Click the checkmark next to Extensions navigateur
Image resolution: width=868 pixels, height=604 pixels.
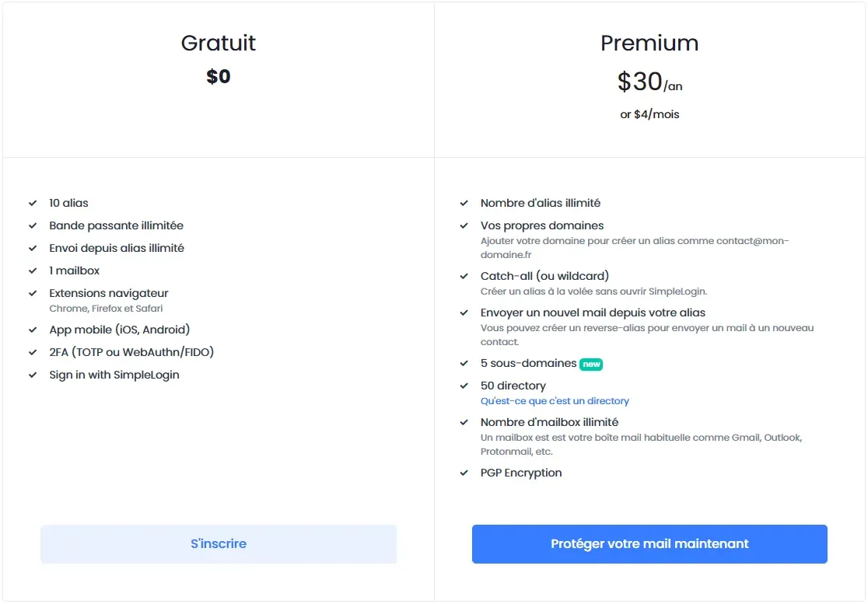33,293
